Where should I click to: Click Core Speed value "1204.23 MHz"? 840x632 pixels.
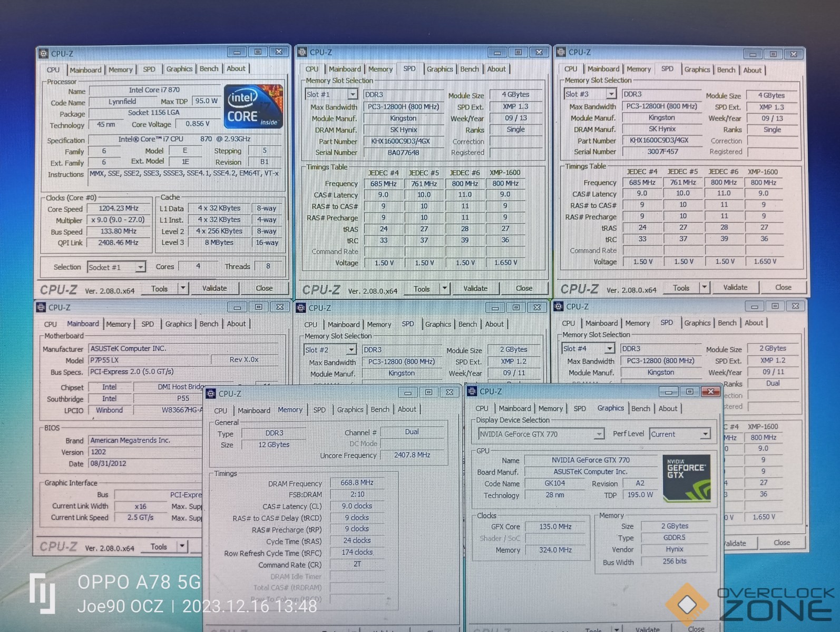[x=119, y=209]
